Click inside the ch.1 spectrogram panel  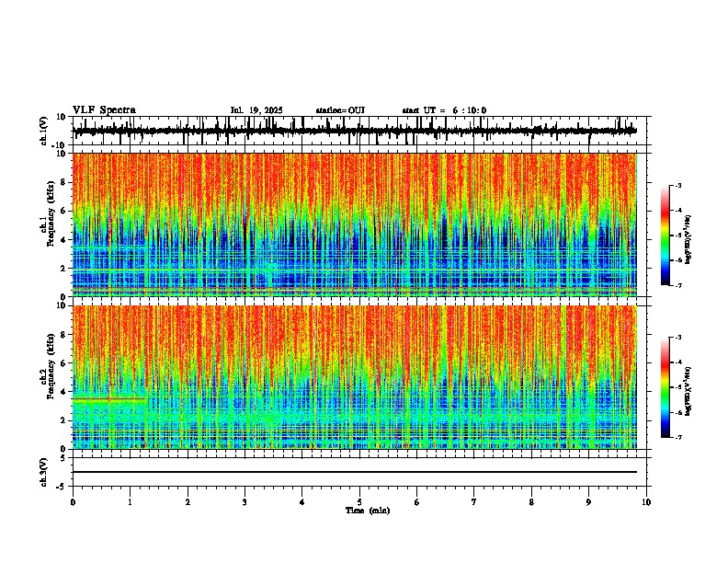[355, 224]
